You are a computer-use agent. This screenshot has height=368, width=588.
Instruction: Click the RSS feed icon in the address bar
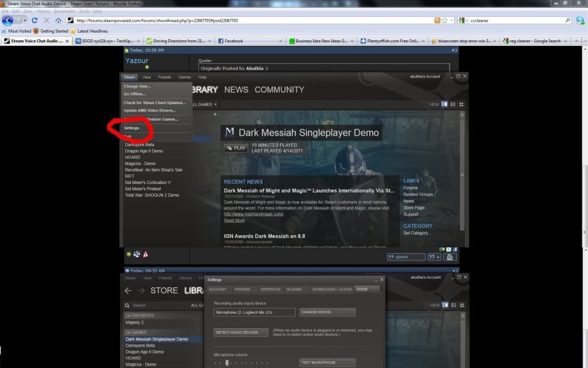click(x=437, y=20)
